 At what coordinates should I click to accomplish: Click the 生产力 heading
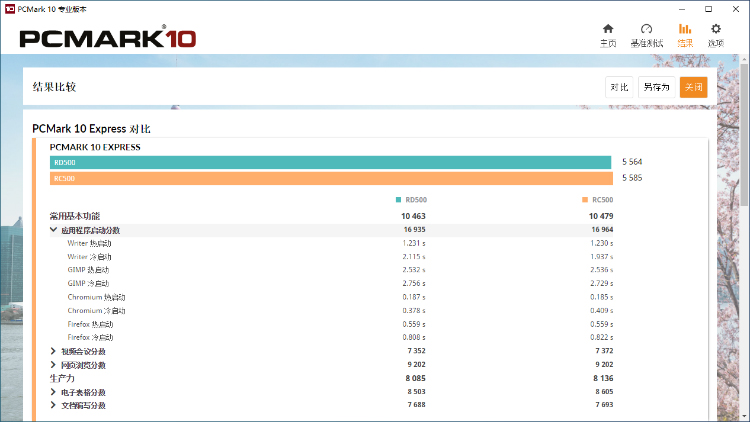[x=62, y=378]
